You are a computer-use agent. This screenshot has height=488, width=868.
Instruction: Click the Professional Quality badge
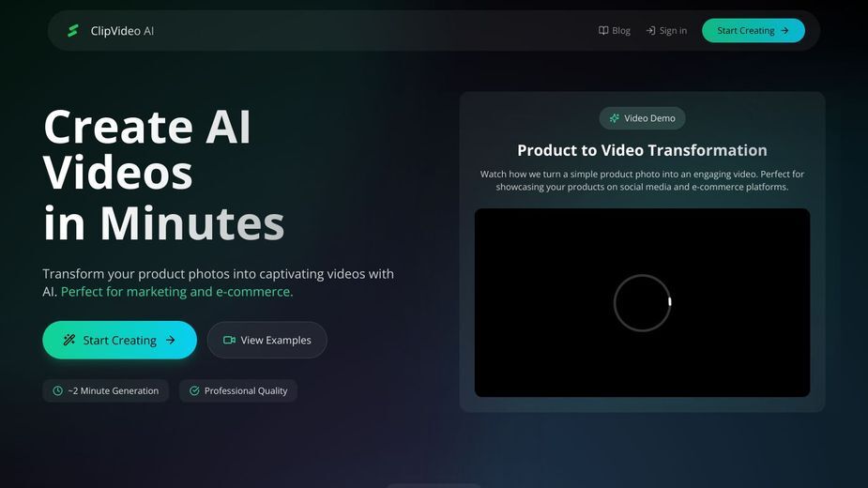(x=238, y=390)
